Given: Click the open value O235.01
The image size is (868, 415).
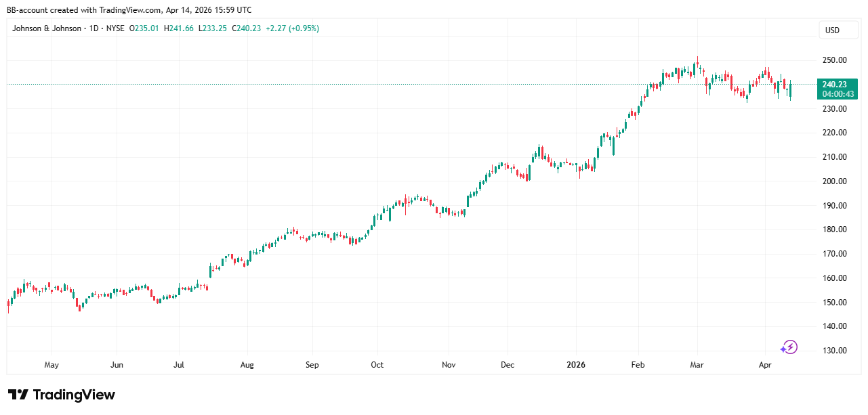Looking at the screenshot, I should pos(143,28).
